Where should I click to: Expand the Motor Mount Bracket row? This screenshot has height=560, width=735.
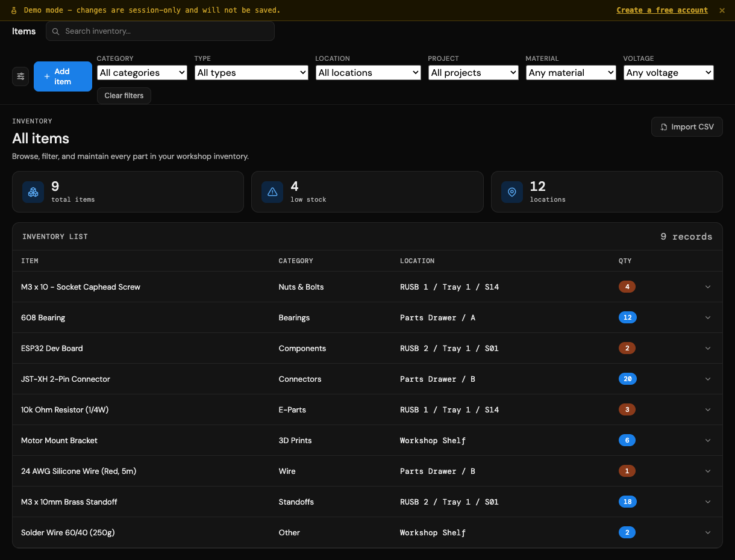(708, 441)
